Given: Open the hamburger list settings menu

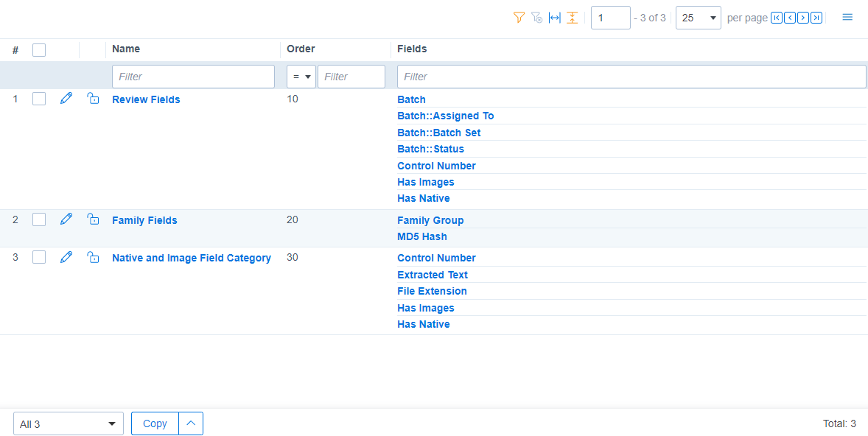Looking at the screenshot, I should pyautogui.click(x=847, y=17).
